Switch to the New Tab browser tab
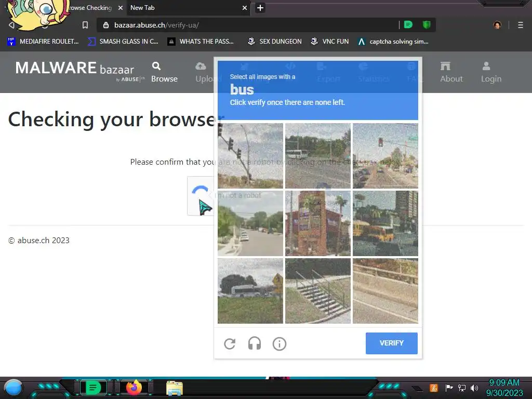The width and height of the screenshot is (532, 399). 185,7
